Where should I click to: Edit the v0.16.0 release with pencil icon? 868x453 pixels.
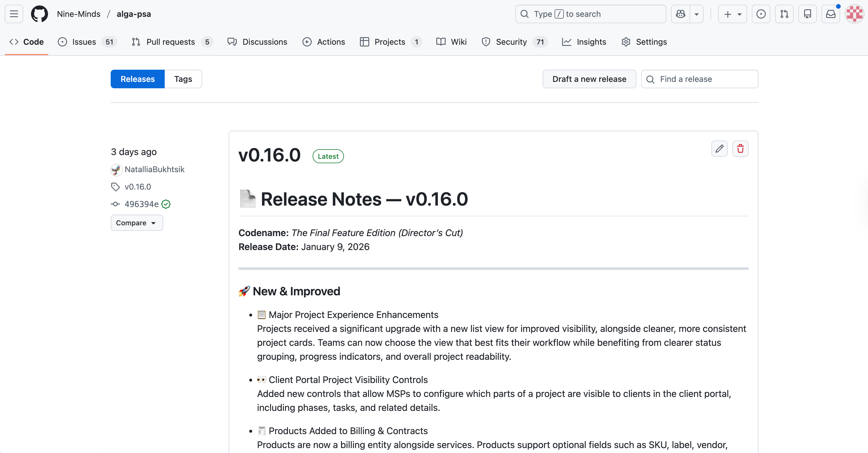click(x=719, y=148)
